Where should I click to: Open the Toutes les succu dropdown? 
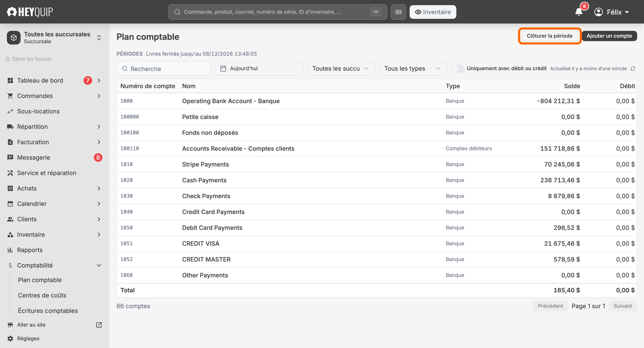point(341,68)
